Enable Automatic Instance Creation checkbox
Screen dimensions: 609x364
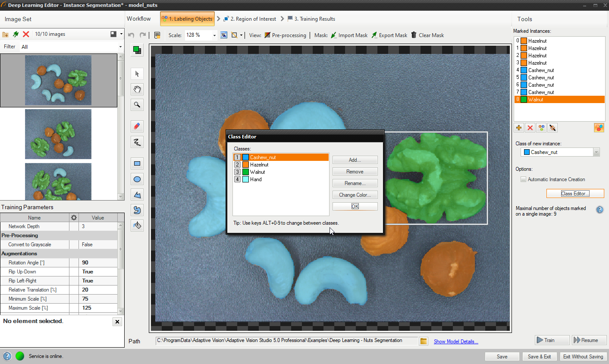point(523,179)
